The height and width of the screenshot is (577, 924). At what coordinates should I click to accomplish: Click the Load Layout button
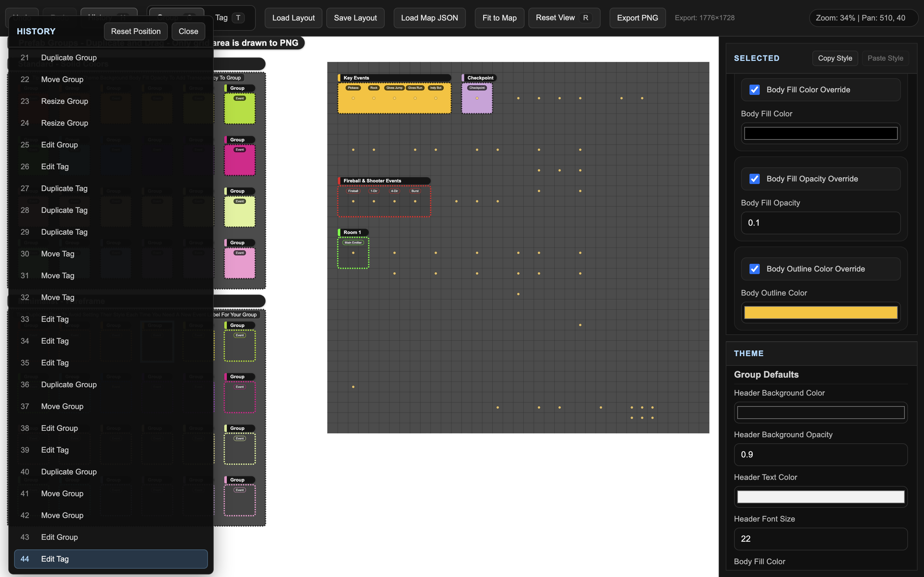(293, 18)
